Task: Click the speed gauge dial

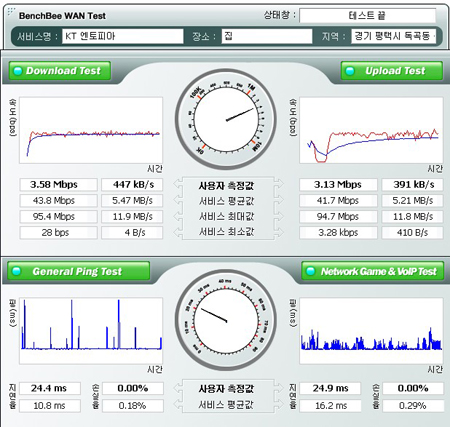Action: (226, 119)
